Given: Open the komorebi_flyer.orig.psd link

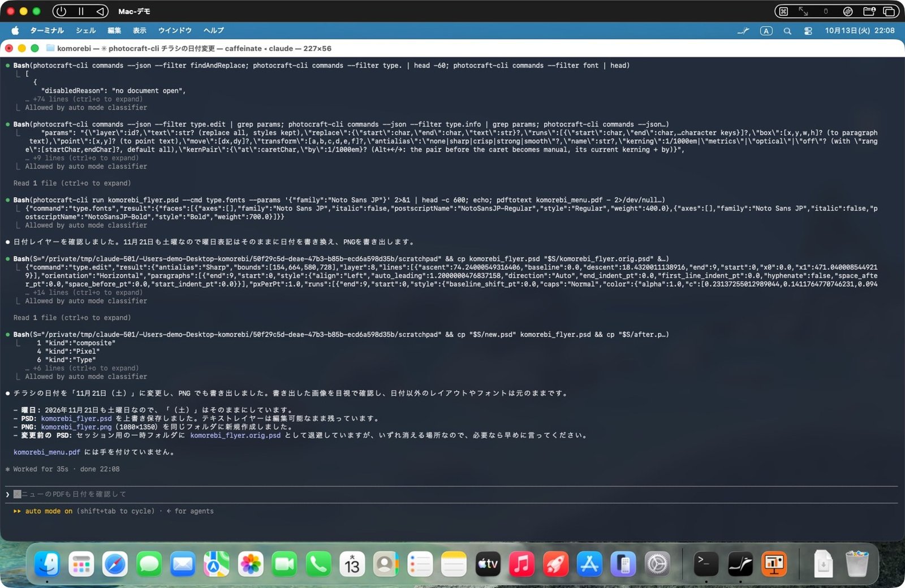Looking at the screenshot, I should click(x=235, y=435).
